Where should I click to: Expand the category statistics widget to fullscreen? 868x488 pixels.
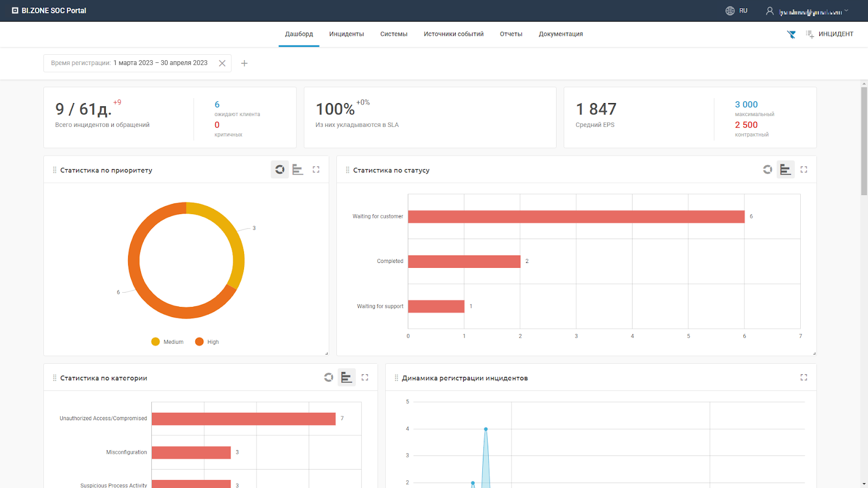[365, 377]
